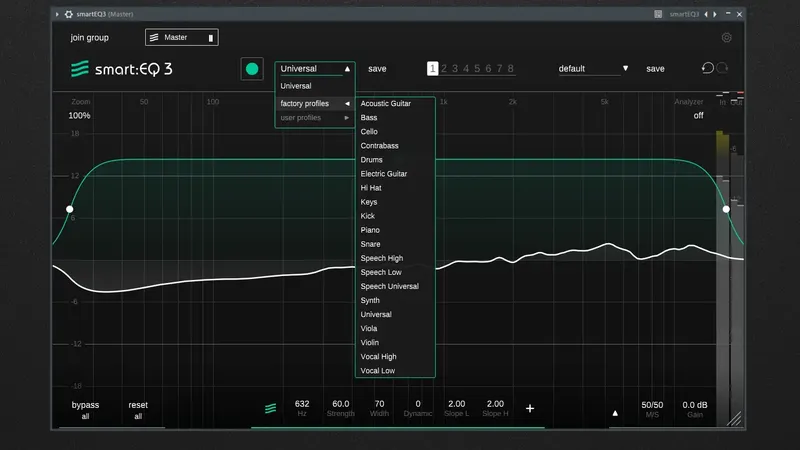Go to previous plugin preset arrow
Viewport: 800px width, 450px height.
click(706, 14)
